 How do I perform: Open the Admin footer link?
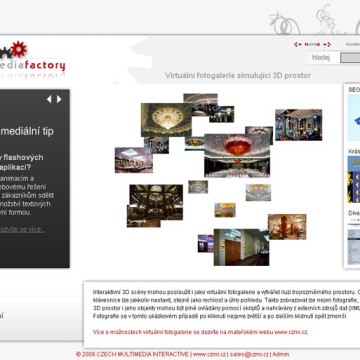pyautogui.click(x=281, y=354)
